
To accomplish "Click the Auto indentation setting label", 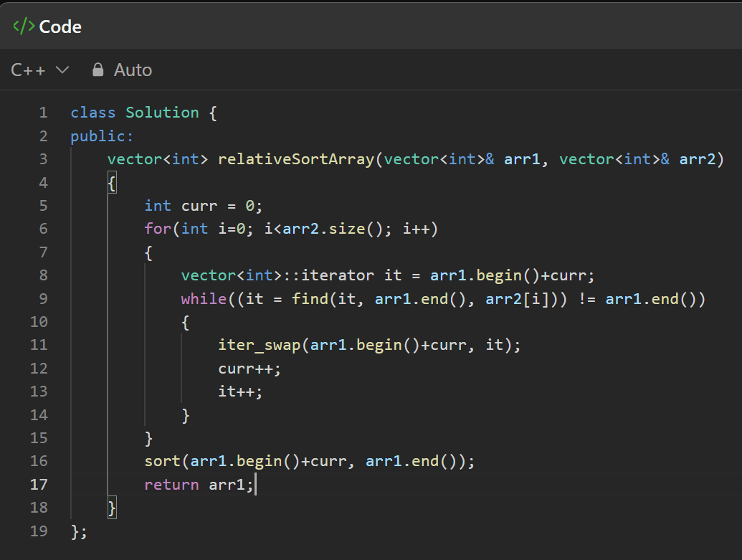I will tap(133, 70).
